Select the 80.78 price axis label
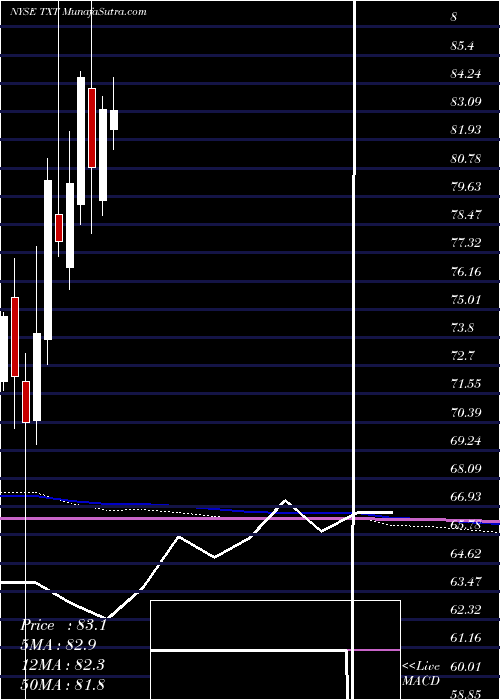This screenshot has height=700, width=500. point(466,158)
